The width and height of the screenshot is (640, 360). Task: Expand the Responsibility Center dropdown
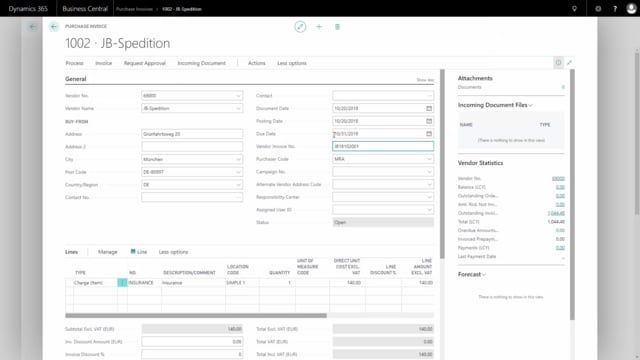click(x=429, y=197)
